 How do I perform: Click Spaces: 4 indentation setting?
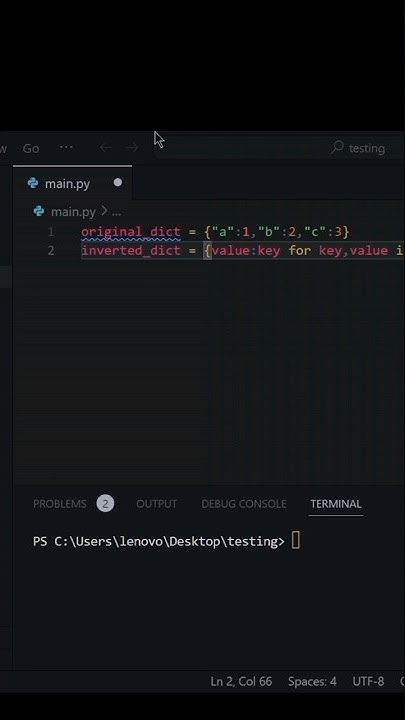pyautogui.click(x=312, y=681)
